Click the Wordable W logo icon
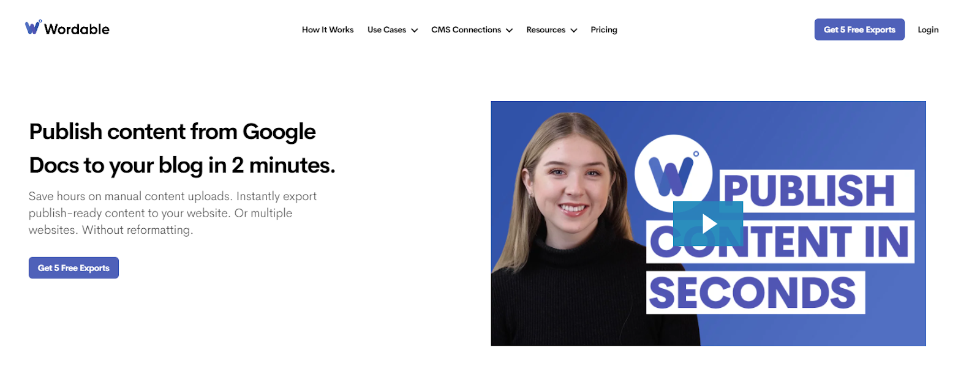This screenshot has width=980, height=369. [33, 28]
